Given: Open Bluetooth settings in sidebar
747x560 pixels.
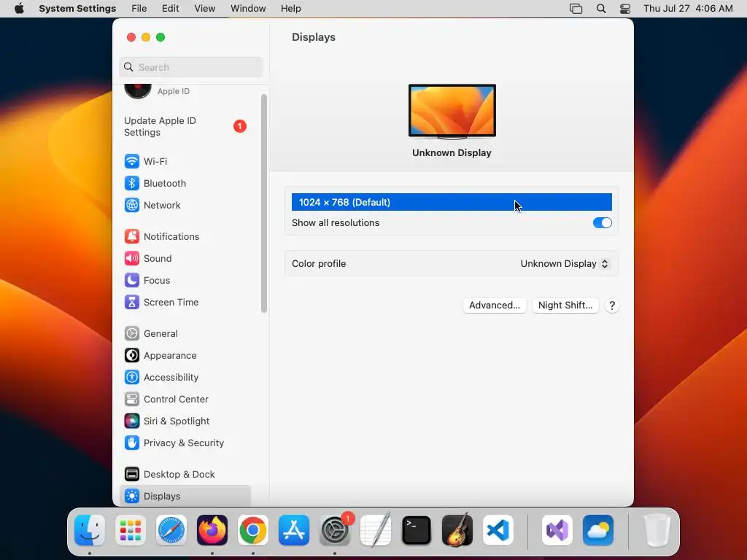Looking at the screenshot, I should (x=185, y=183).
